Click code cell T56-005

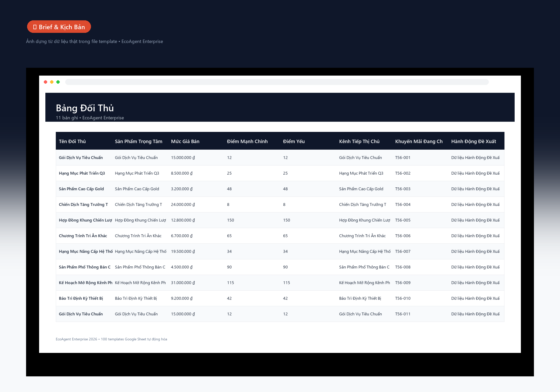click(403, 220)
